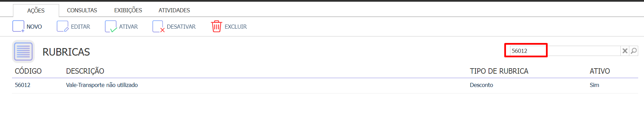Sort by the ATIVO column header
This screenshot has width=644, height=132.
(x=600, y=71)
